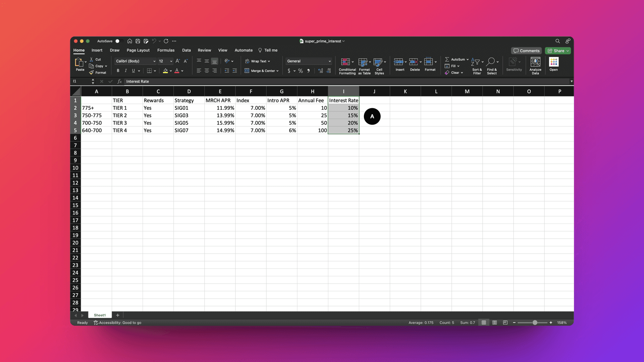Click the Save icon in title bar

138,41
